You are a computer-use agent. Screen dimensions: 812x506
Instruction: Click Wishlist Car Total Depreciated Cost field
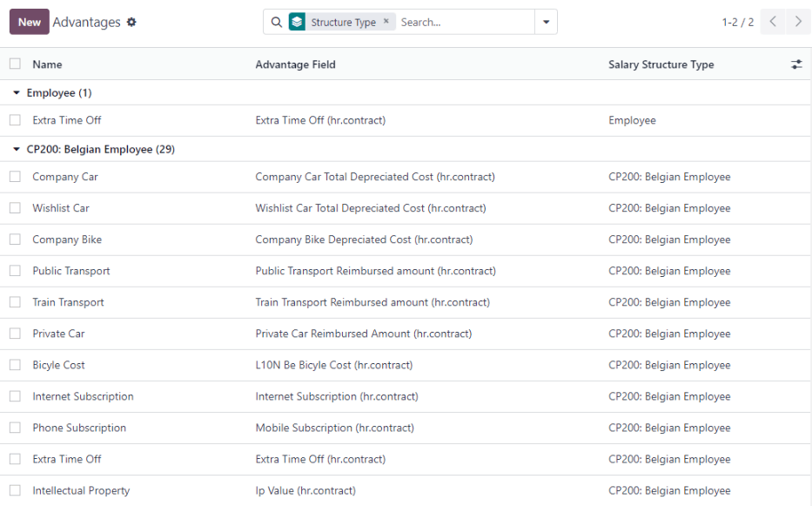371,208
